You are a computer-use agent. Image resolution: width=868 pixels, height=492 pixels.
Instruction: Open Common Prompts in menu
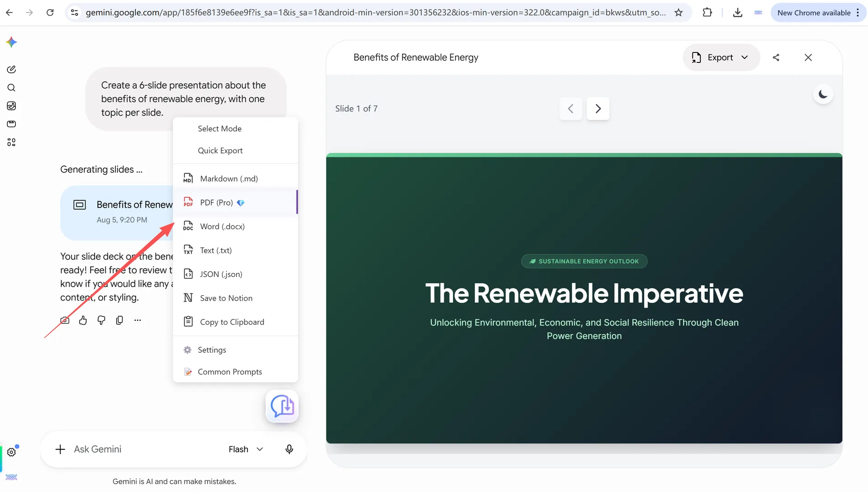[236, 372]
